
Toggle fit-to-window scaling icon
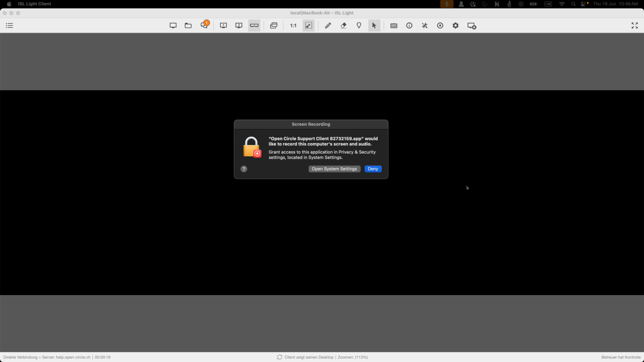point(308,25)
